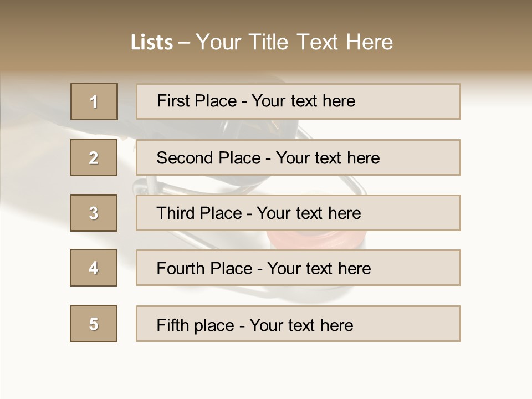Click the Second Place text bar
532x399 pixels.
pos(298,157)
